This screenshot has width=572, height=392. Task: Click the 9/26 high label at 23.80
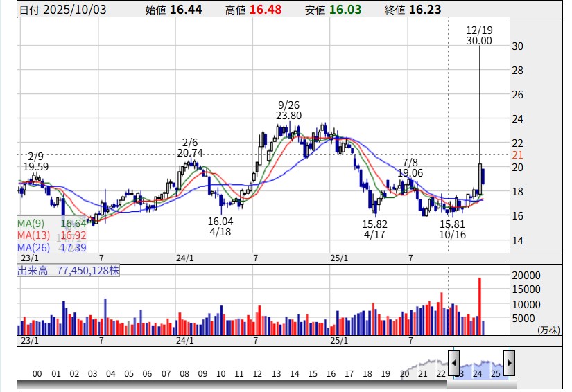pyautogui.click(x=288, y=110)
